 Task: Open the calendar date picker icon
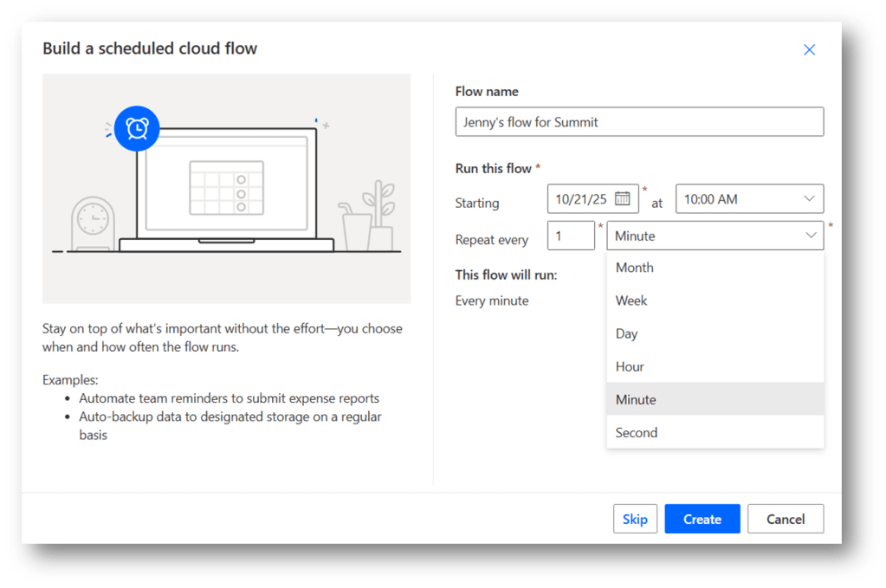point(622,198)
